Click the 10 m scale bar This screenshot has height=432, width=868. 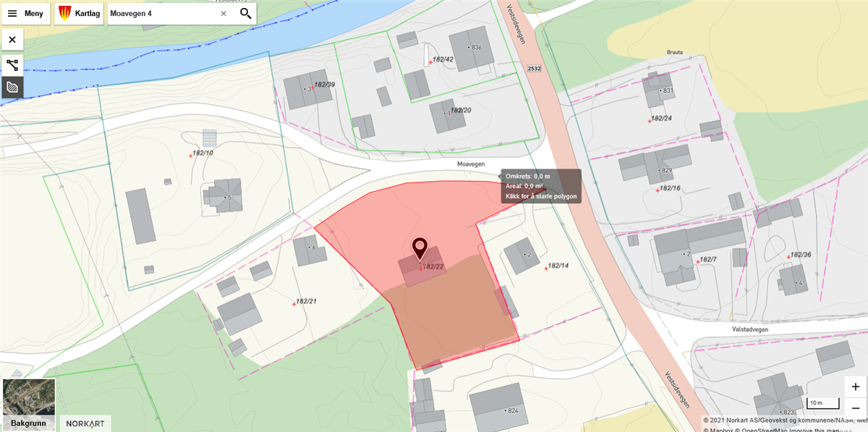(x=823, y=403)
